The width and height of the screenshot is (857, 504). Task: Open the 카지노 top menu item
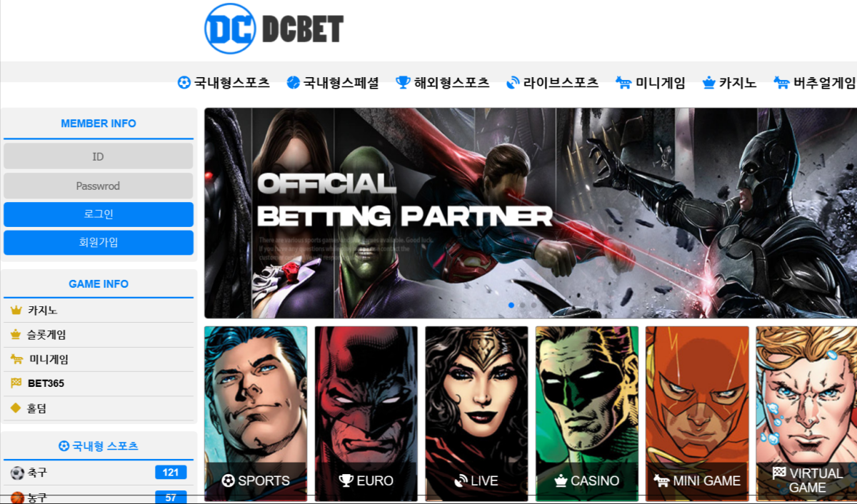click(728, 83)
